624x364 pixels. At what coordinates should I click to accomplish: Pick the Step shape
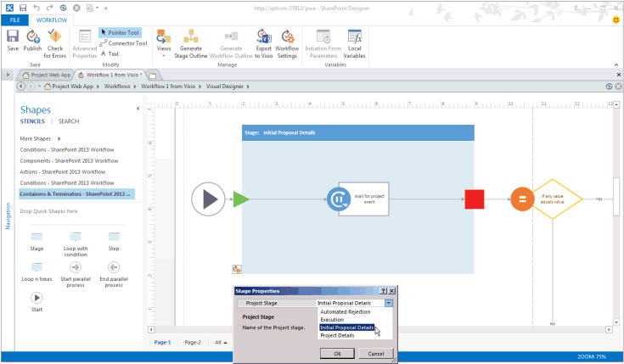[x=114, y=242]
